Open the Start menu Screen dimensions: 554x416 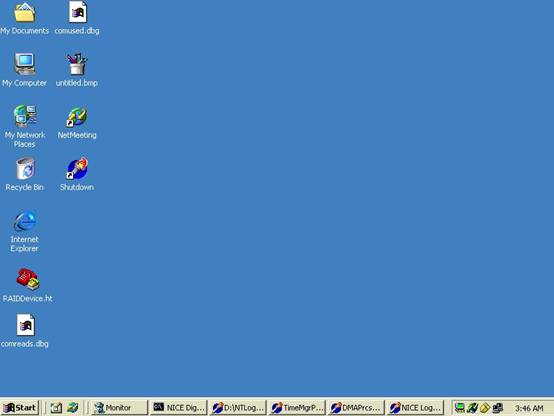coord(20,408)
